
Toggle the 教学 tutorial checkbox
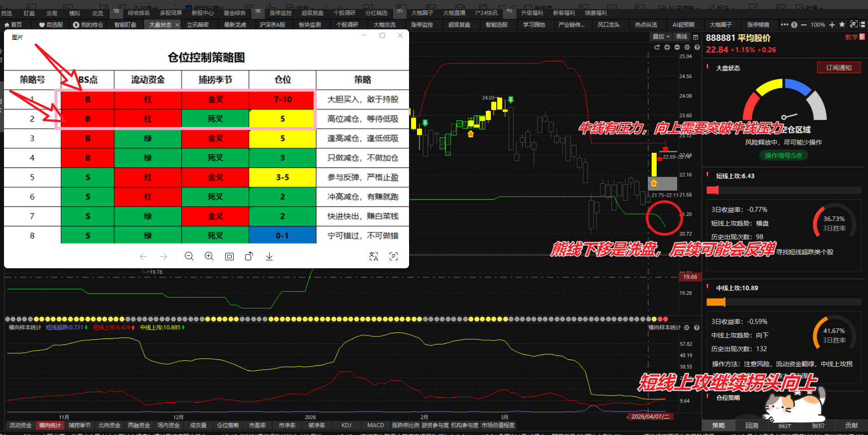[862, 37]
